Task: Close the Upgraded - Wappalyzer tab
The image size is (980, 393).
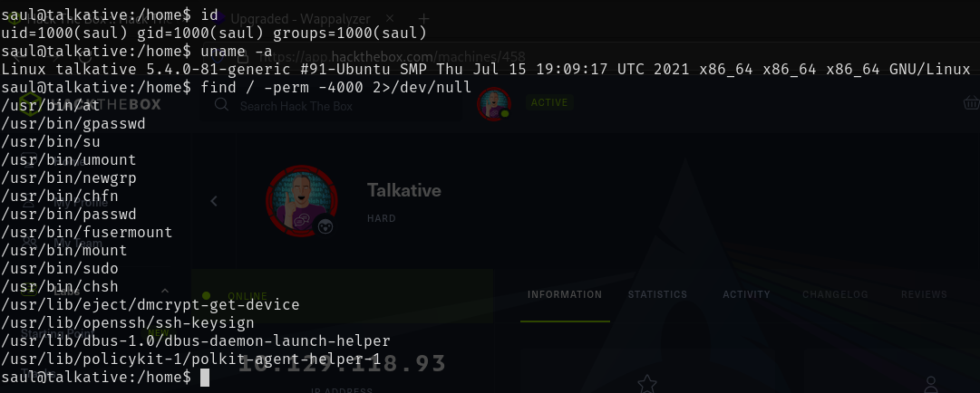Action: pyautogui.click(x=390, y=19)
